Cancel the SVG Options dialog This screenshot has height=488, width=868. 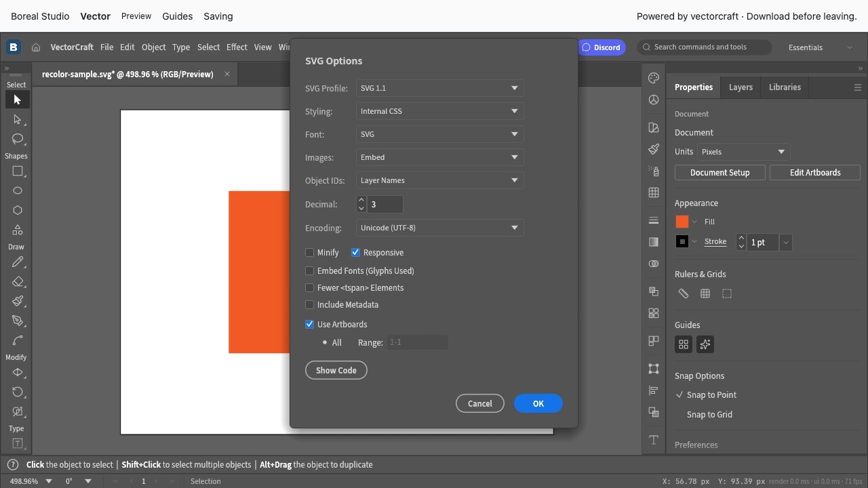coord(480,403)
